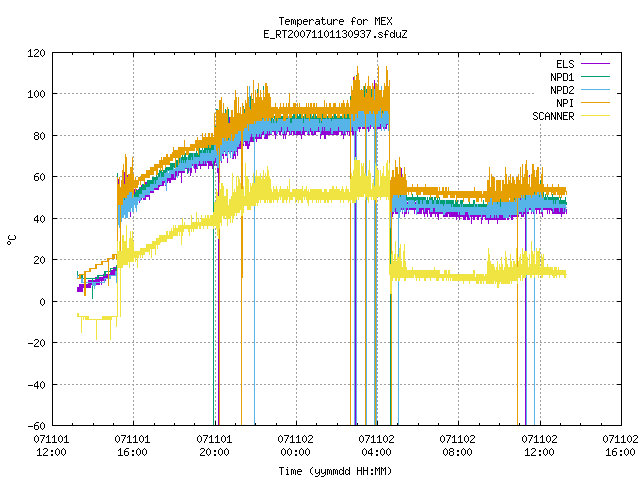Click the x-axis tick 071102 04:00
This screenshot has width=640, height=480.
[x=376, y=446]
